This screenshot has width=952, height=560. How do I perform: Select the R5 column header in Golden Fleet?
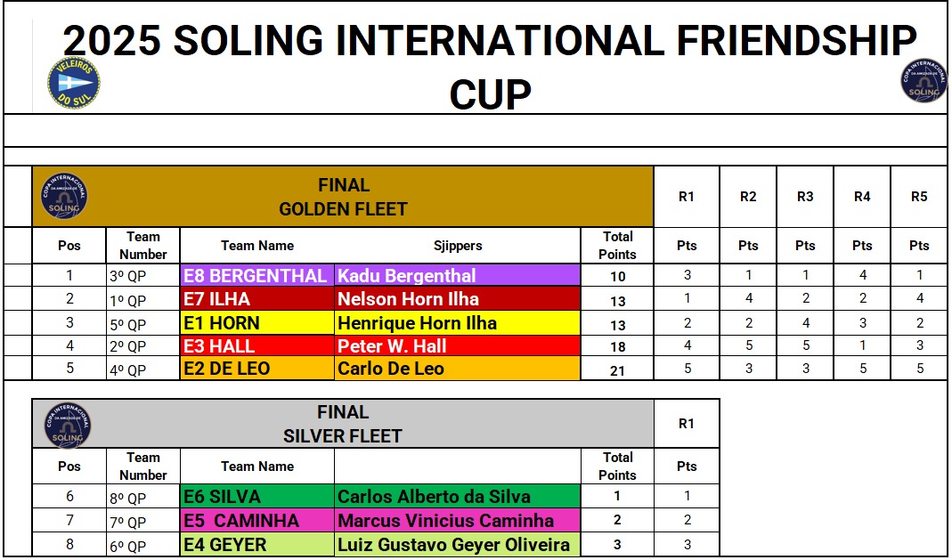coord(919,197)
